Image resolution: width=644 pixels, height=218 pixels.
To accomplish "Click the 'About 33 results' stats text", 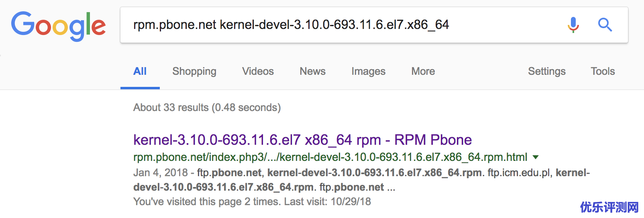I will coord(207,108).
